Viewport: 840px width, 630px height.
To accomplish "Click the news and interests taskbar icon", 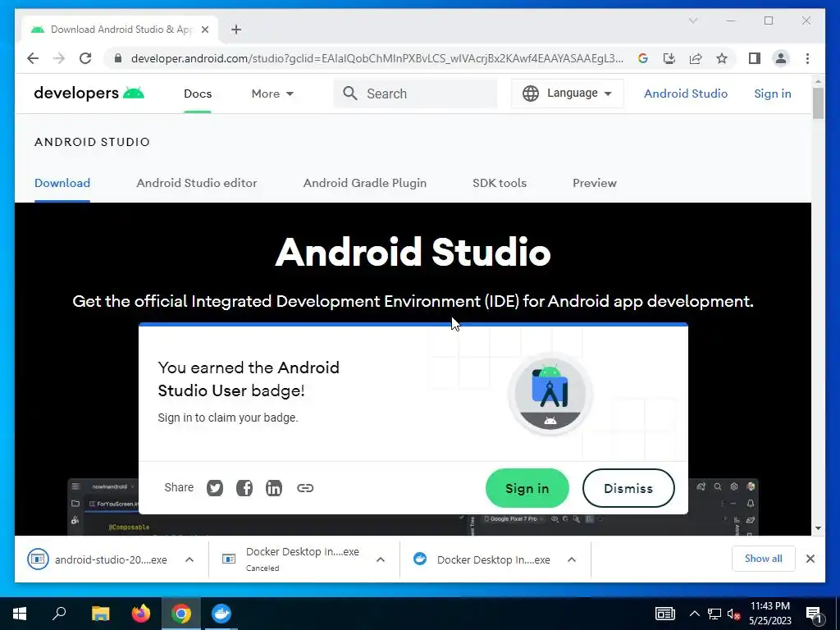I will click(664, 614).
